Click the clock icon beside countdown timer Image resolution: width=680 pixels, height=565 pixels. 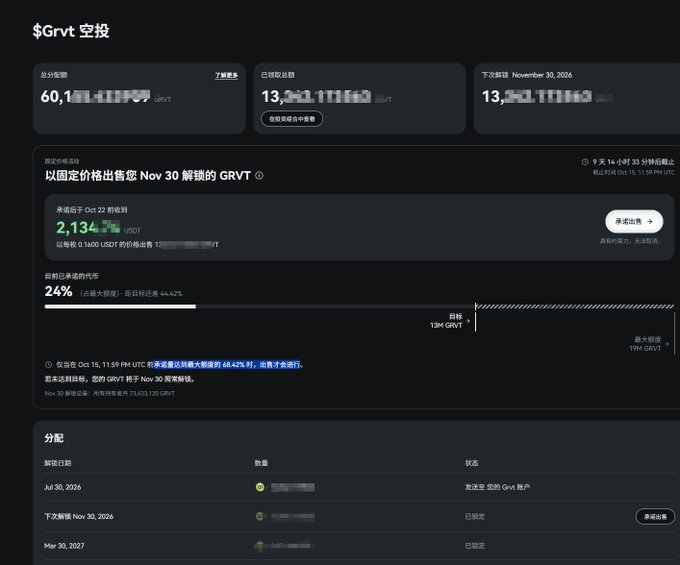pos(585,162)
